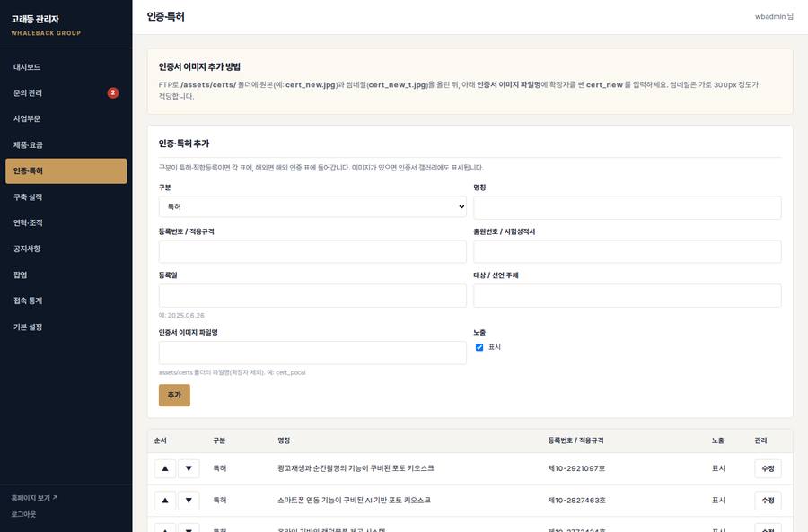Follow the 홈페이지 보기 link

tap(34, 498)
